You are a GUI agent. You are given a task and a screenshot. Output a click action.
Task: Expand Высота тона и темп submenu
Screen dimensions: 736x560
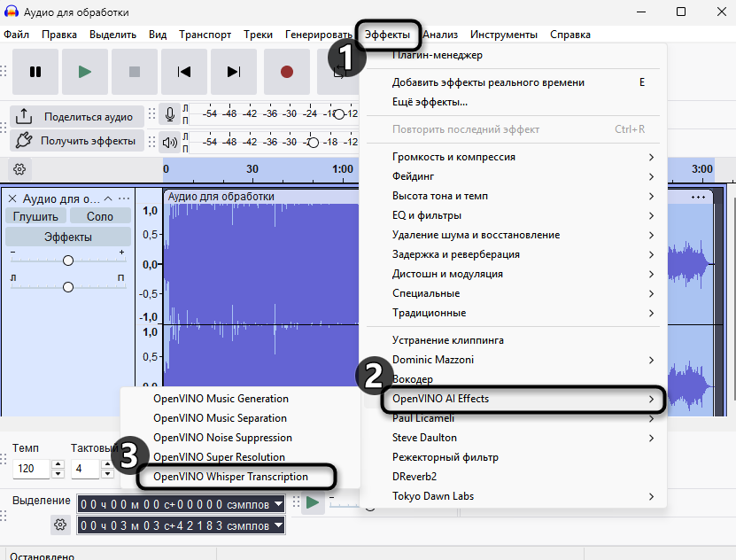(x=513, y=196)
